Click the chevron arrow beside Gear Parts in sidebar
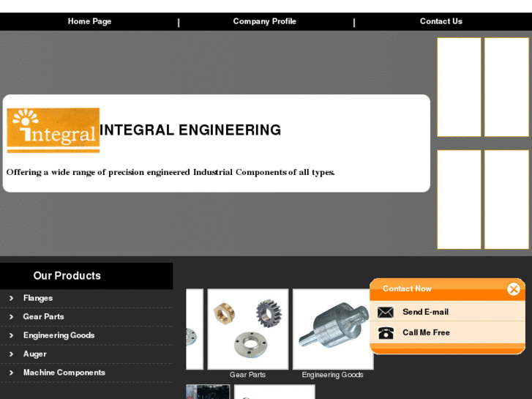Screen dimensions: 532x399 (x=11, y=317)
